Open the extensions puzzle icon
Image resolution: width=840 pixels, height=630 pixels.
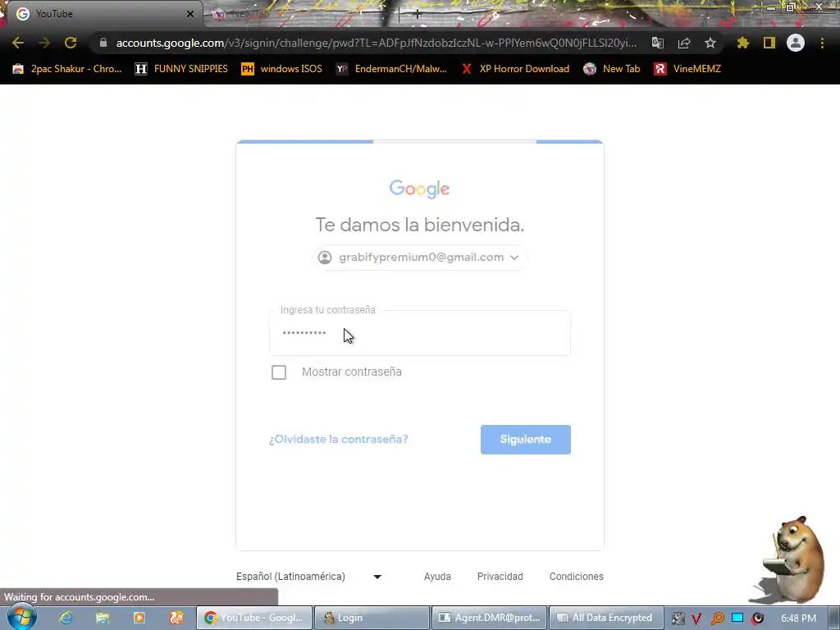[743, 43]
